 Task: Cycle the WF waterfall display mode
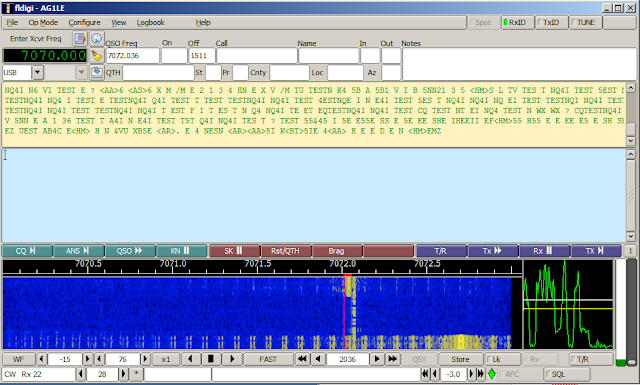pos(18,359)
